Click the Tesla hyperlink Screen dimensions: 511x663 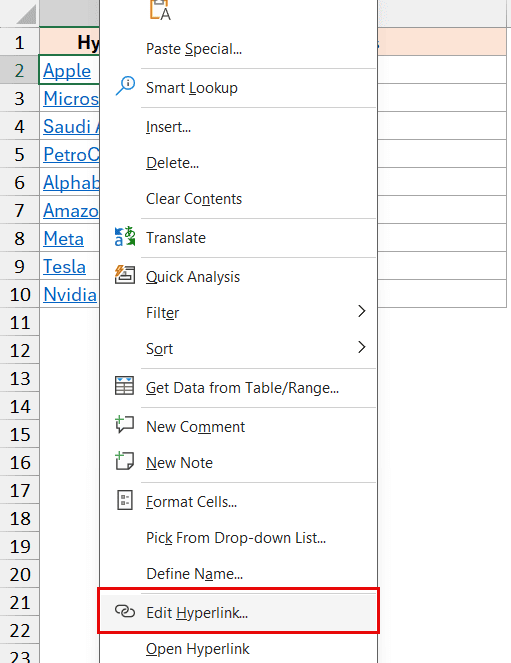click(x=64, y=266)
